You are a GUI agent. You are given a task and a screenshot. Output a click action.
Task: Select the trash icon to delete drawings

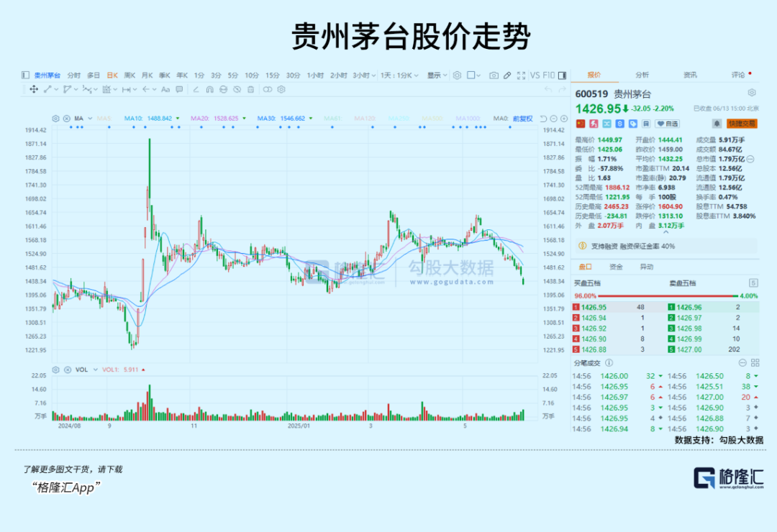[250, 89]
